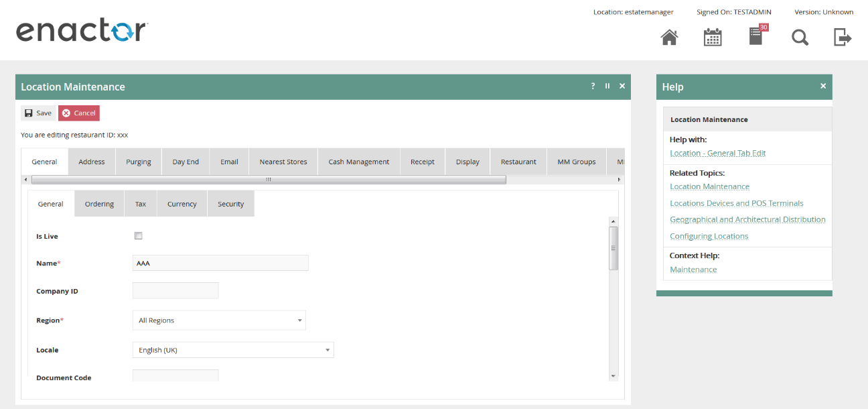
Task: Open the Nearest Stores tab
Action: pyautogui.click(x=283, y=162)
